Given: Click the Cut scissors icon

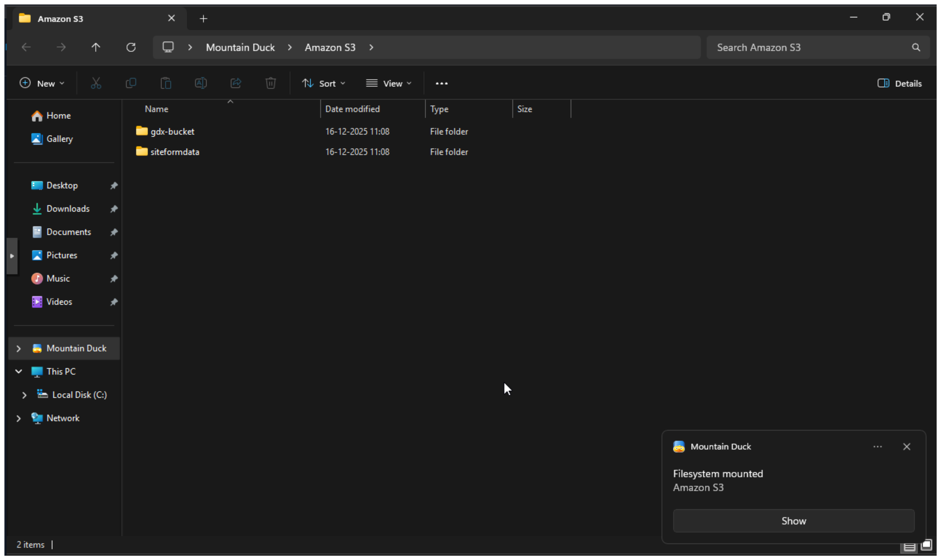Looking at the screenshot, I should point(96,83).
